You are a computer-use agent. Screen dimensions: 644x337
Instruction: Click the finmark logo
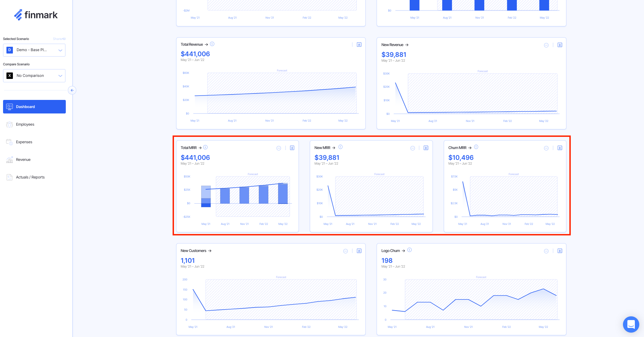coord(36,15)
